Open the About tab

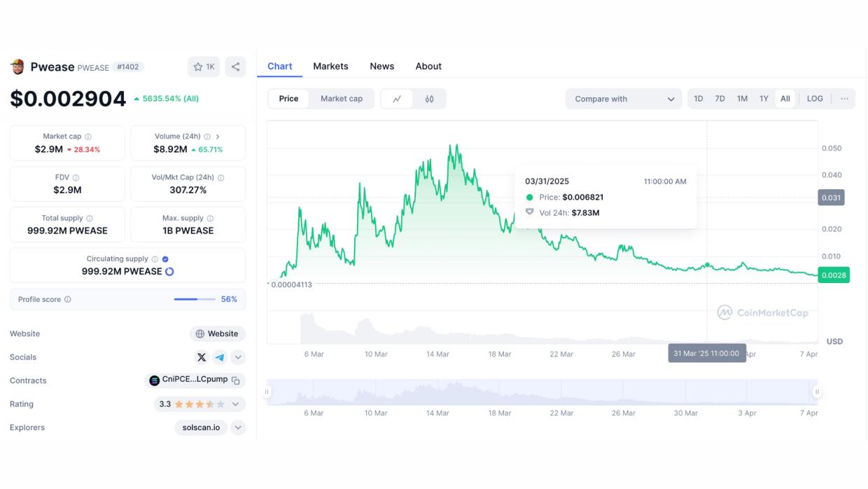click(x=428, y=67)
